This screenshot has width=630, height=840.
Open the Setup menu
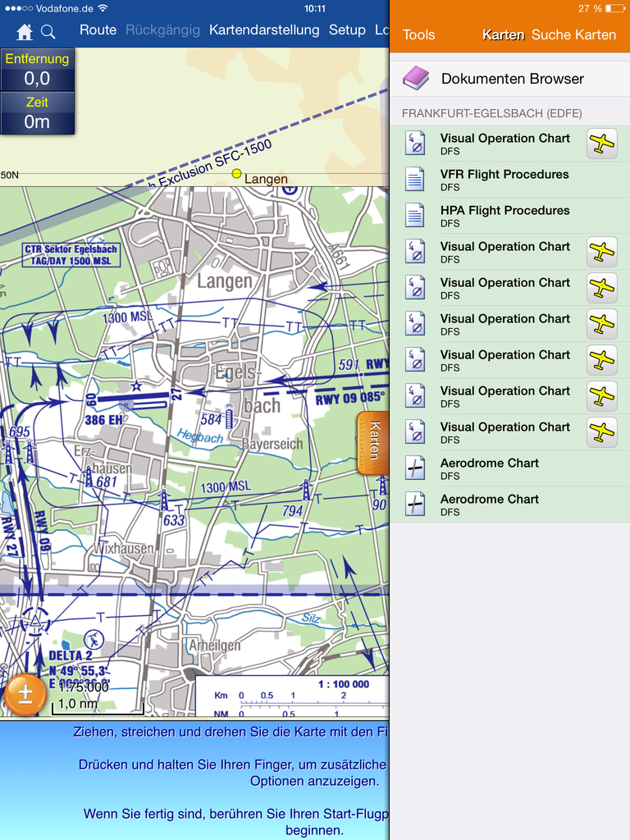347,30
